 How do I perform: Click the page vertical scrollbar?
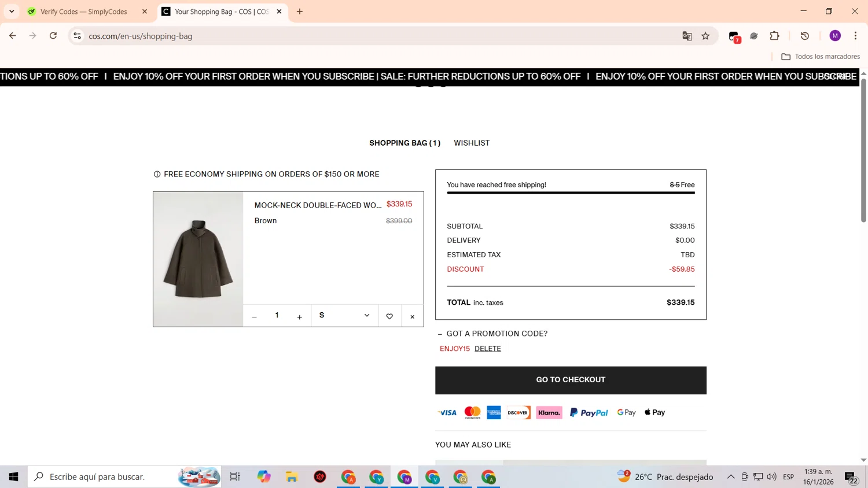tap(863, 150)
